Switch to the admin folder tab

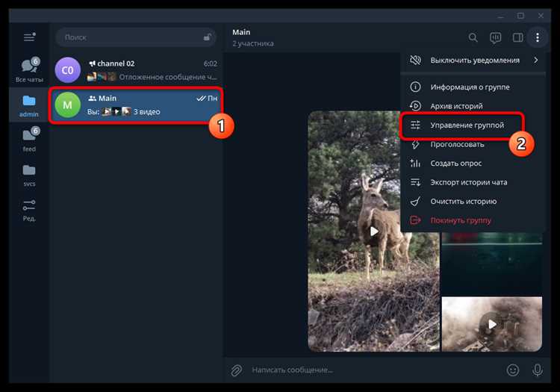point(29,106)
